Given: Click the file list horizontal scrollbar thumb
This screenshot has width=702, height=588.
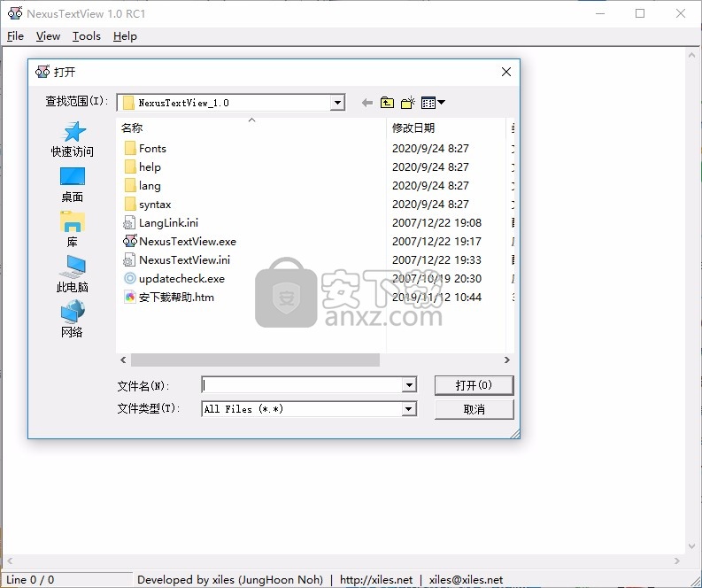Looking at the screenshot, I should (255, 360).
